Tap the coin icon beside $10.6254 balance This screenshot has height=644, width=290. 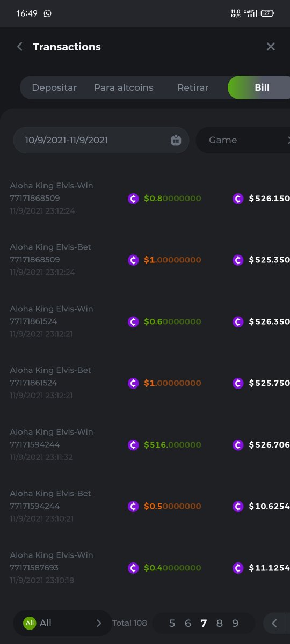[238, 506]
